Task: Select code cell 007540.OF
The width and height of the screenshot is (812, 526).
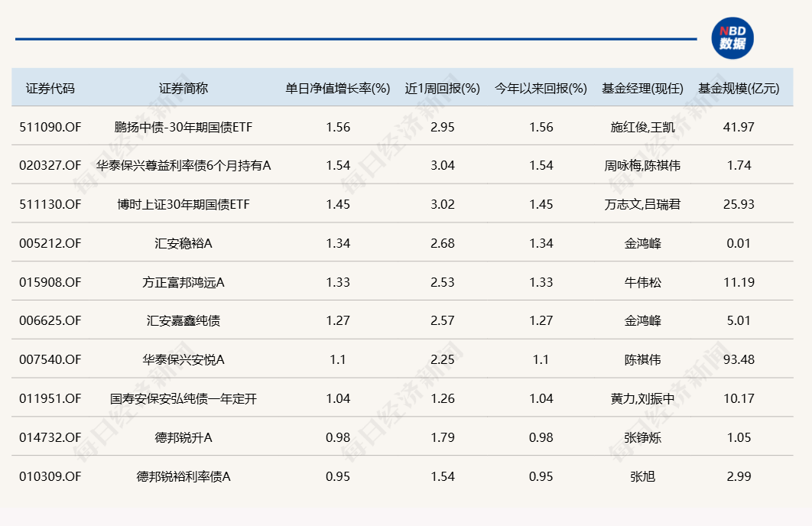Action: click(x=50, y=359)
